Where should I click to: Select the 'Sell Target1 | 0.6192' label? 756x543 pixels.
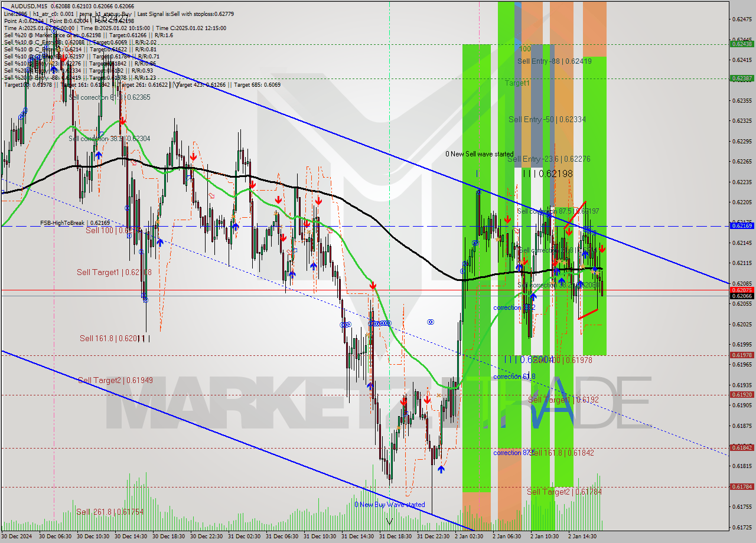click(563, 400)
